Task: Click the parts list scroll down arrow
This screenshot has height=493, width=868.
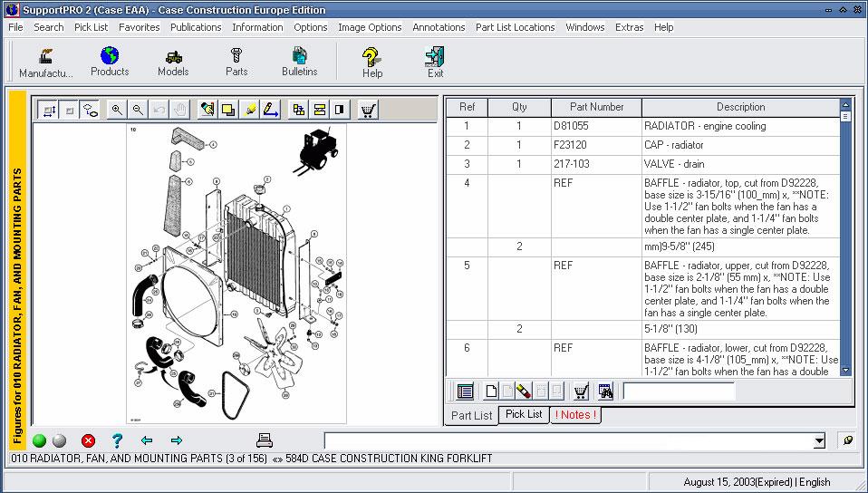Action: (845, 370)
